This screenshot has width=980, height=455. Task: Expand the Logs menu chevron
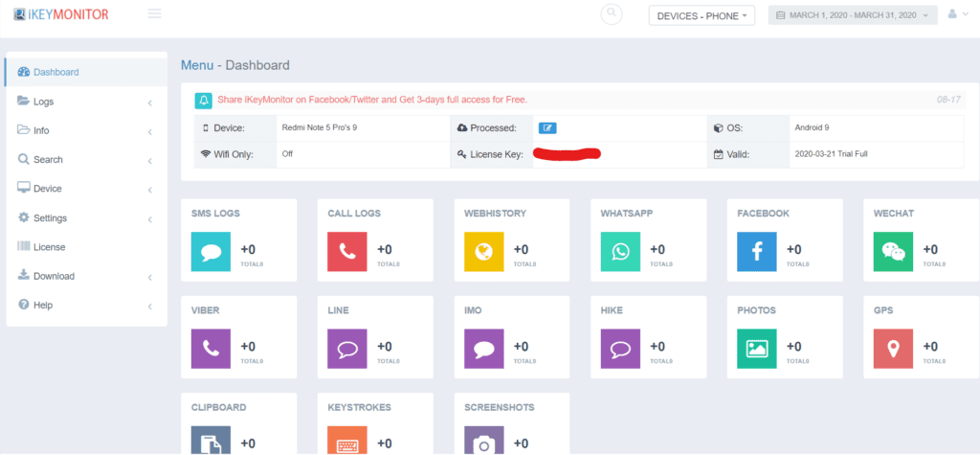150,102
